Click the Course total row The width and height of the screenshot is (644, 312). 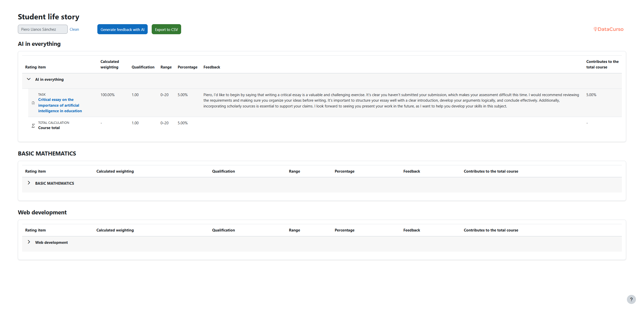click(x=49, y=128)
